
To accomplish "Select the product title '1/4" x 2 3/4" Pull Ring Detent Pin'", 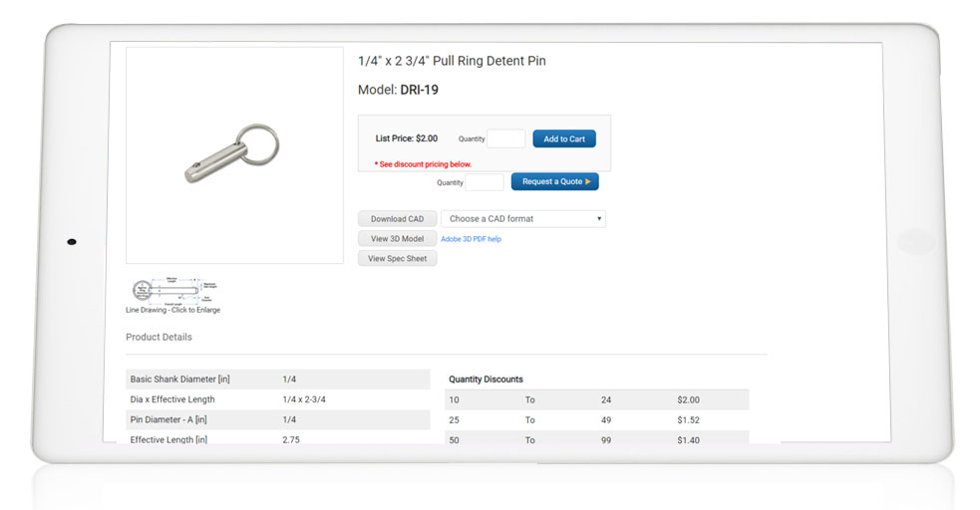I will (x=452, y=61).
